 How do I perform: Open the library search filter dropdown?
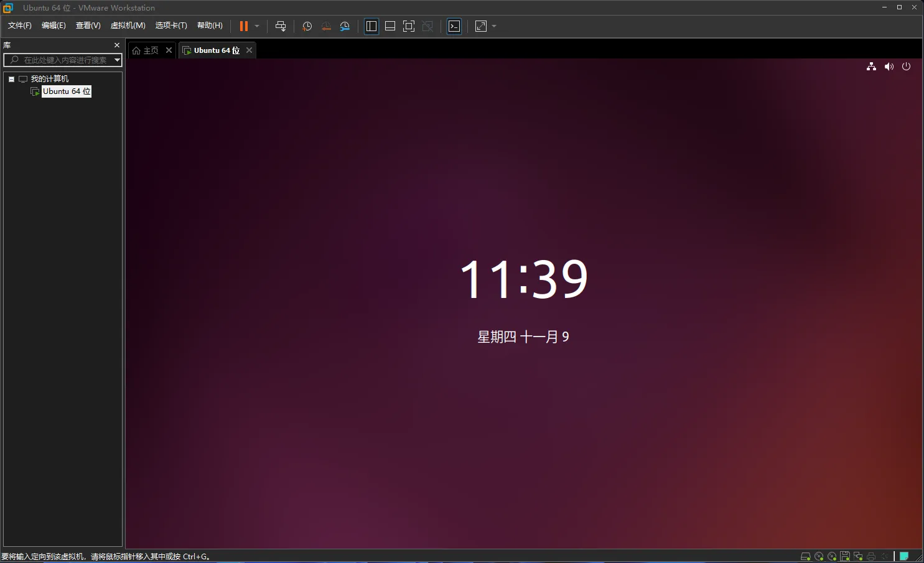pyautogui.click(x=117, y=60)
